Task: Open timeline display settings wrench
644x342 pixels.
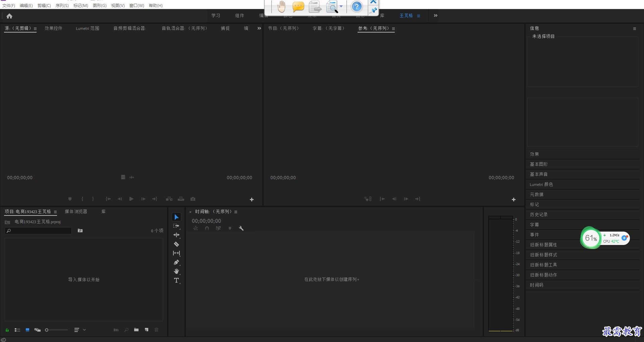Action: coord(241,228)
